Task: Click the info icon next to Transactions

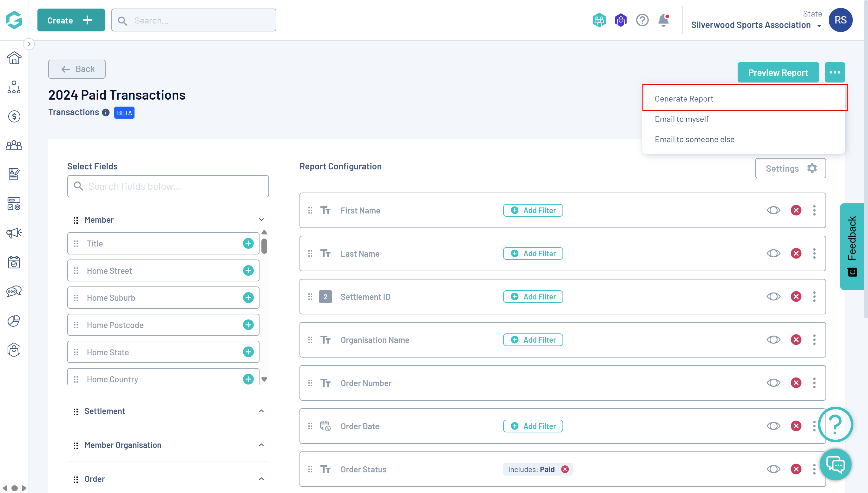Action: coord(106,112)
